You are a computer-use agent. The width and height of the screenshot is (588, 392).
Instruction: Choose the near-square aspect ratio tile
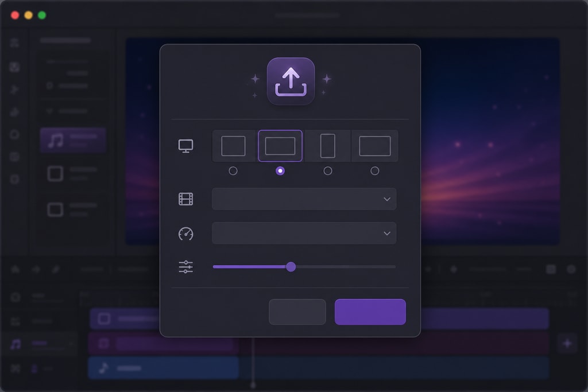pyautogui.click(x=233, y=146)
